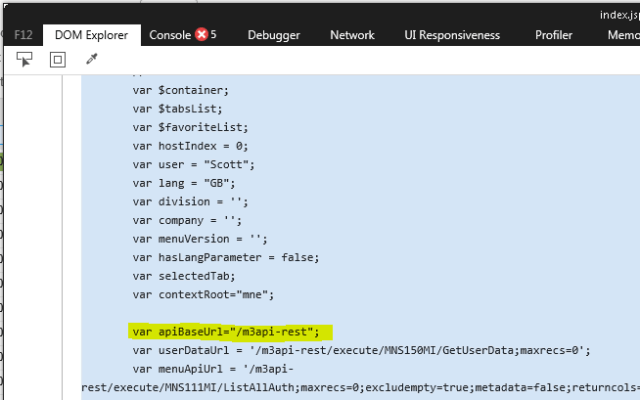Viewport: 640px width, 400px height.
Task: Switch to the DOM Explorer tab
Action: [x=91, y=35]
